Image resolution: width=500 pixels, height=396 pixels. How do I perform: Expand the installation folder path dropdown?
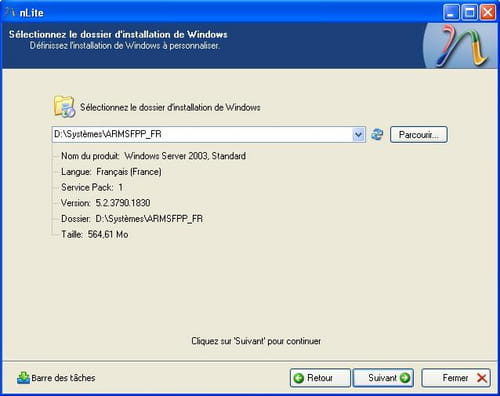pos(358,135)
